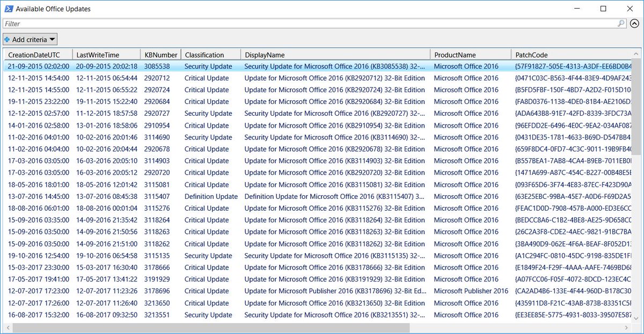The image size is (644, 334).
Task: Click the horizontal scrollbar right arrow
Action: [x=627, y=328]
